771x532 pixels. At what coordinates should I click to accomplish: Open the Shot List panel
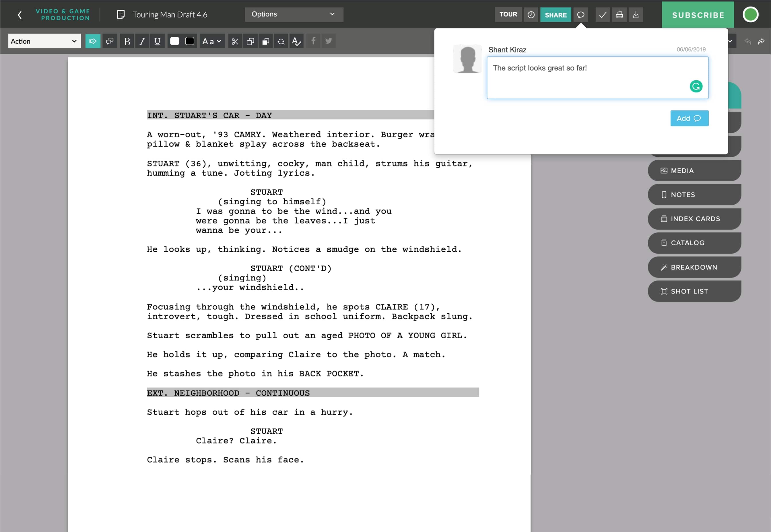(x=694, y=291)
